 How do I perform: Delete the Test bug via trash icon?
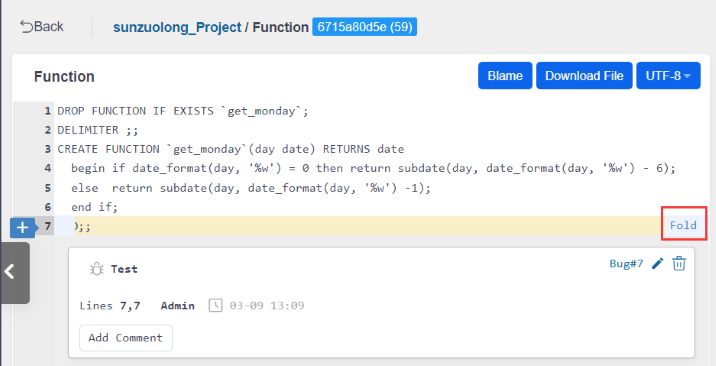click(679, 263)
